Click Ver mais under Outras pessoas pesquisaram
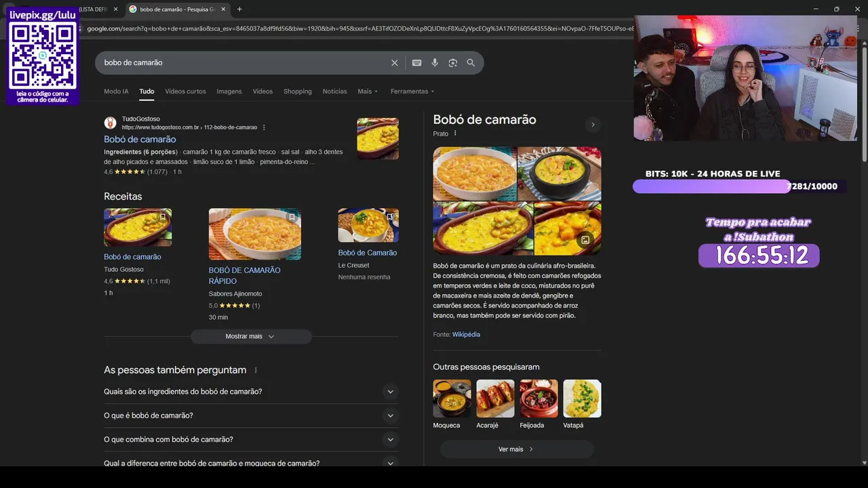This screenshot has height=488, width=868. [x=517, y=449]
